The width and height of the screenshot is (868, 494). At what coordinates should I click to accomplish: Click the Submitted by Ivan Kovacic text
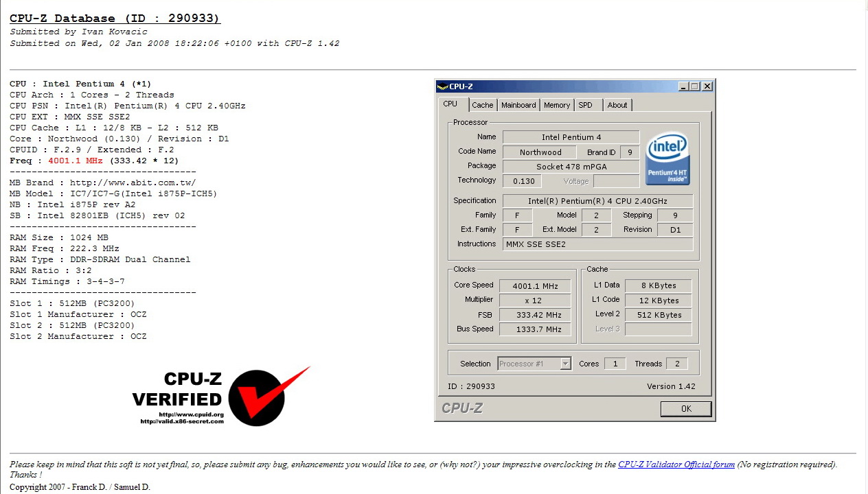(78, 32)
